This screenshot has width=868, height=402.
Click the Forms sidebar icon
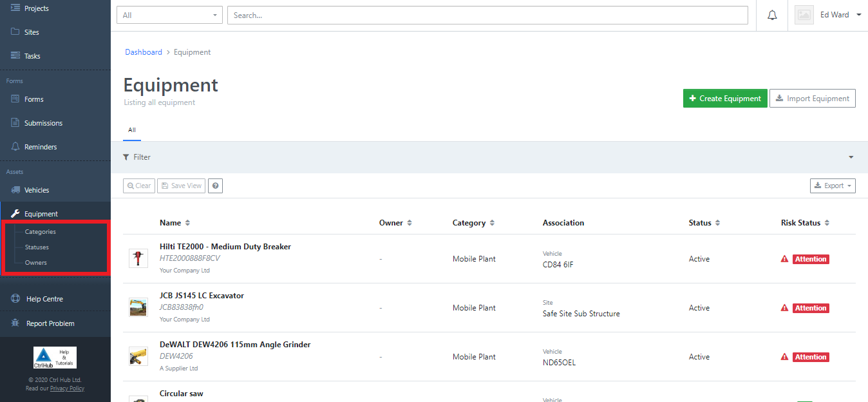(x=15, y=99)
